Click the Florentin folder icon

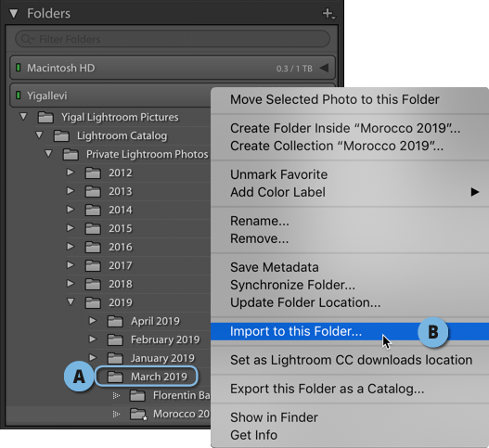pos(137,395)
